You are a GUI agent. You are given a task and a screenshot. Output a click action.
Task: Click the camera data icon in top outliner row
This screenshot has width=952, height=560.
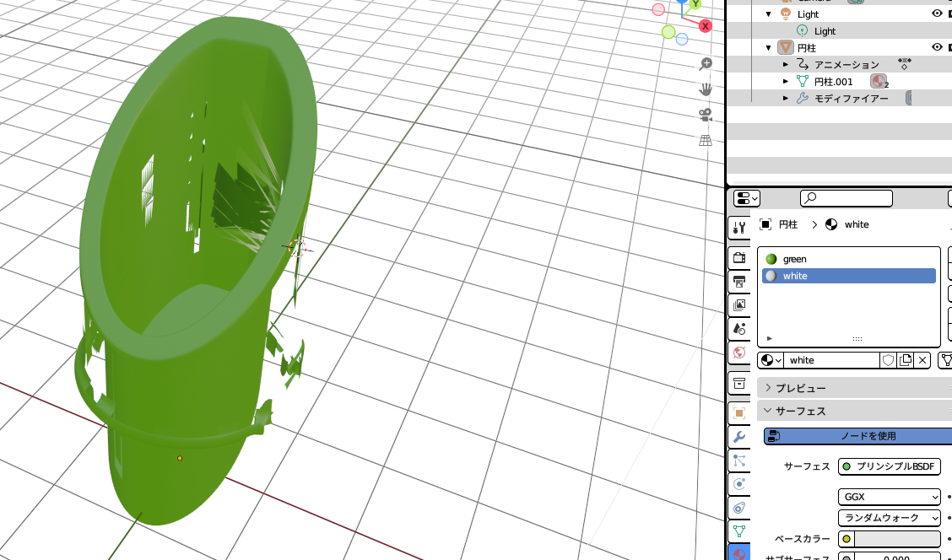(856, 1)
